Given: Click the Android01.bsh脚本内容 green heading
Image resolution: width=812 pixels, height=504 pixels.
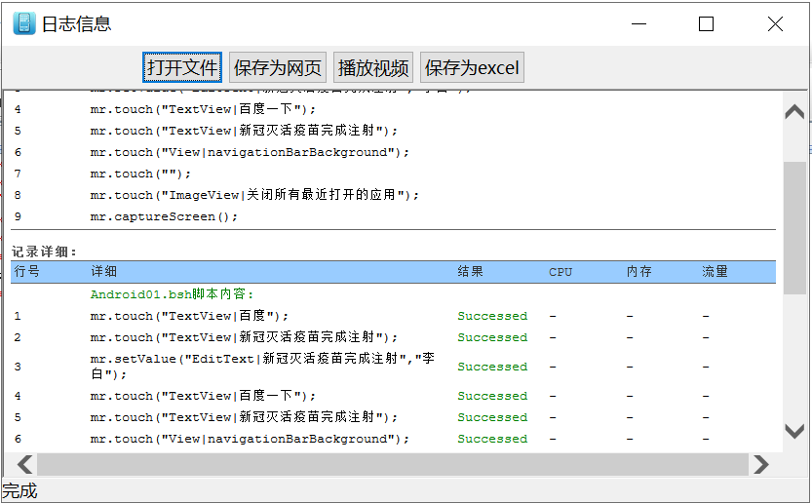Looking at the screenshot, I should click(172, 293).
